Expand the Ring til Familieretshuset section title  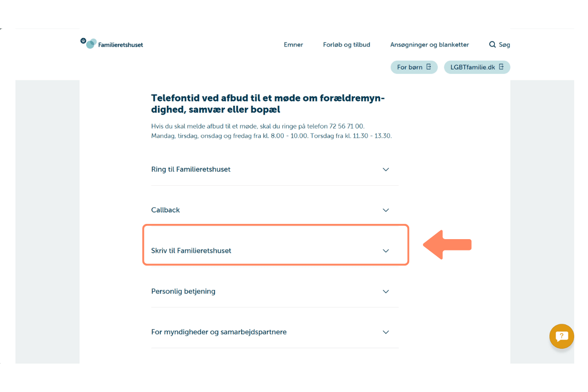191,170
